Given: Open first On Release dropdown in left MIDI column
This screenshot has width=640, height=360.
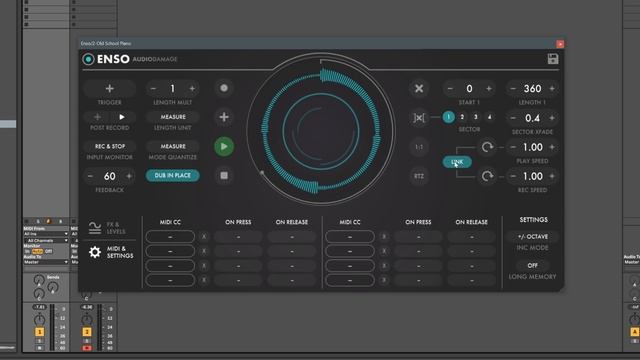Looking at the screenshot, I should 292,237.
